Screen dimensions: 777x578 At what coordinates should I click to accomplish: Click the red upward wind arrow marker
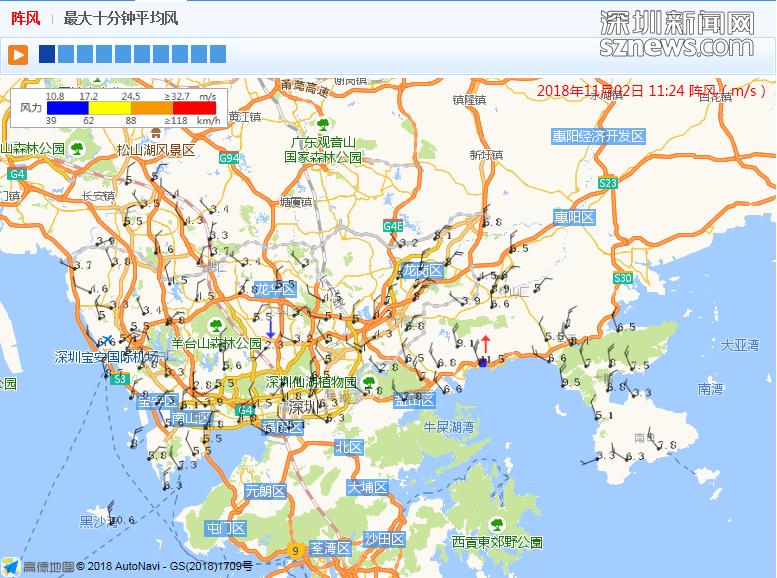[486, 343]
